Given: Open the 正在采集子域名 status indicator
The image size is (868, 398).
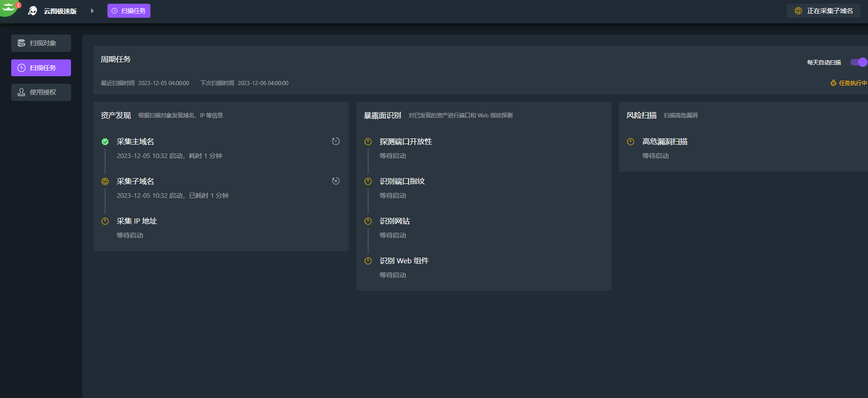Looking at the screenshot, I should (x=824, y=11).
